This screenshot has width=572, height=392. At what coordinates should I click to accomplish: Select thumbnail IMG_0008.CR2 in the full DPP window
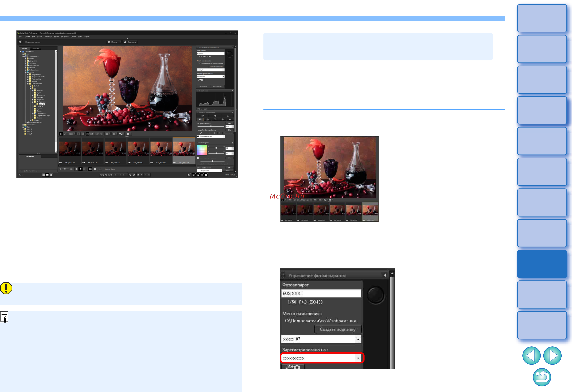(x=115, y=151)
